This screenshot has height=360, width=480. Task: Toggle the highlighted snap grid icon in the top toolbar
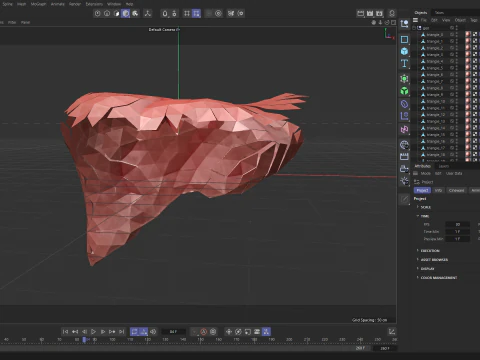(x=196, y=13)
